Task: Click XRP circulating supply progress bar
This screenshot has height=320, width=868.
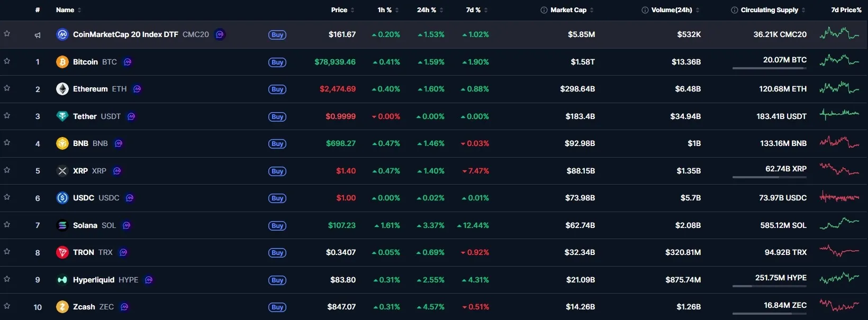Action: pyautogui.click(x=770, y=177)
